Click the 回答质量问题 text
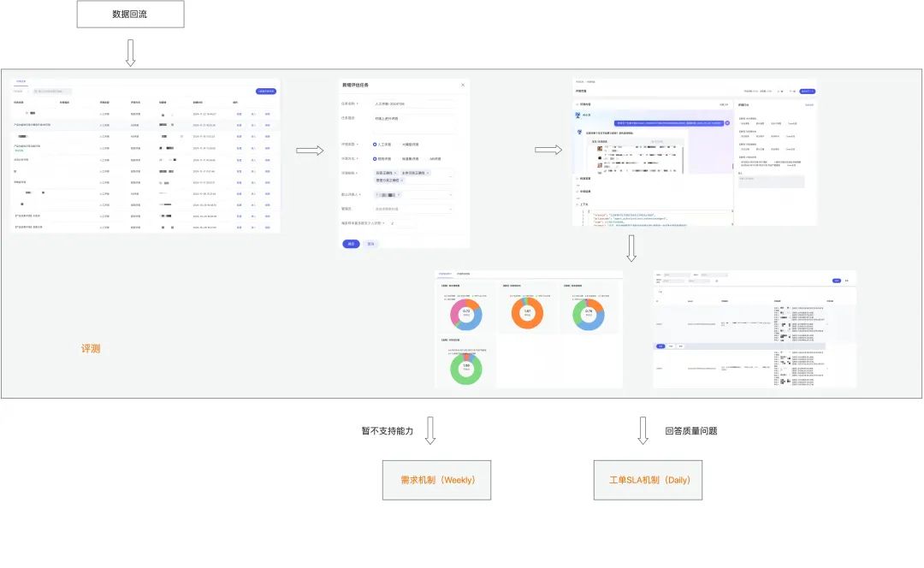Viewport: 924px width, 568px height. tap(691, 431)
